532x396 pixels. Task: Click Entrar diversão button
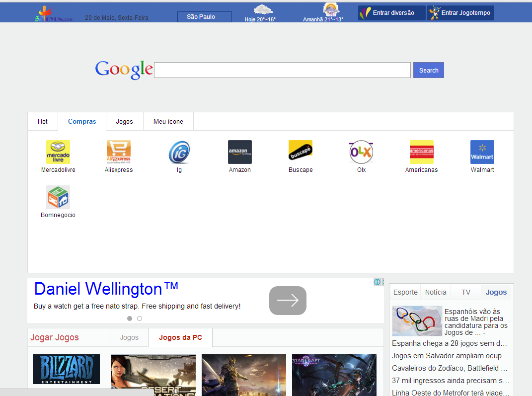tap(392, 13)
